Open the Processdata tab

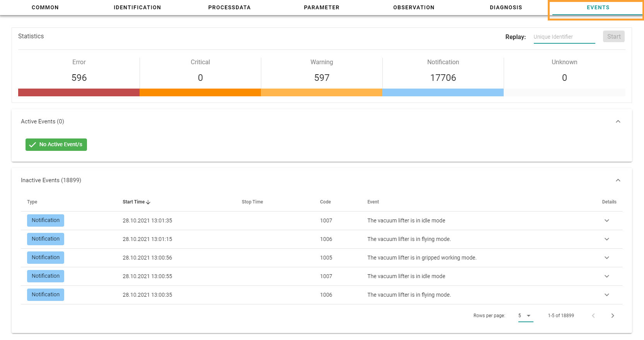(x=229, y=7)
